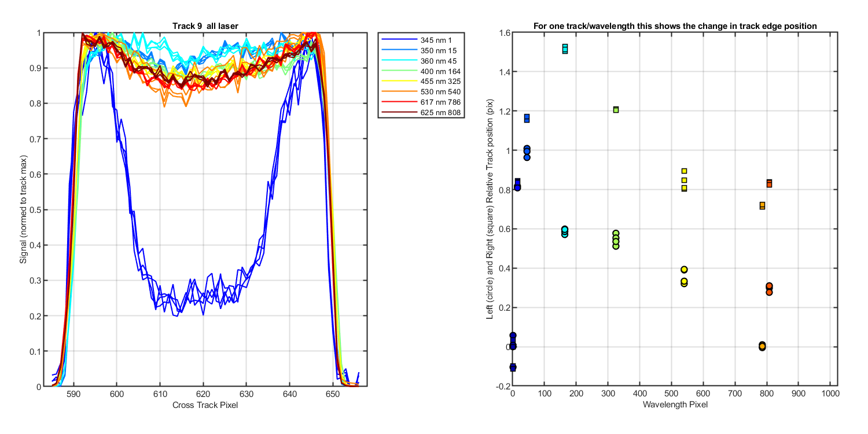868x434 pixels.
Task: Click the 620 cross track tick label
Action: click(203, 395)
